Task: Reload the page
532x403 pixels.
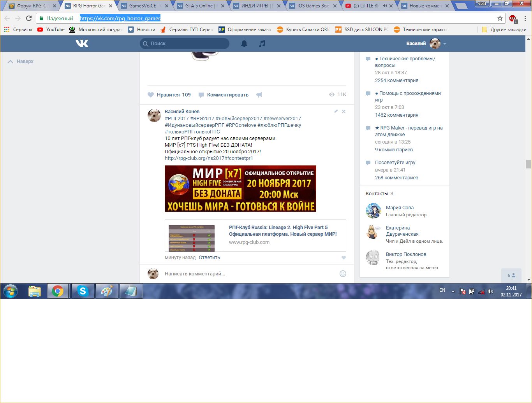Action: [x=29, y=18]
